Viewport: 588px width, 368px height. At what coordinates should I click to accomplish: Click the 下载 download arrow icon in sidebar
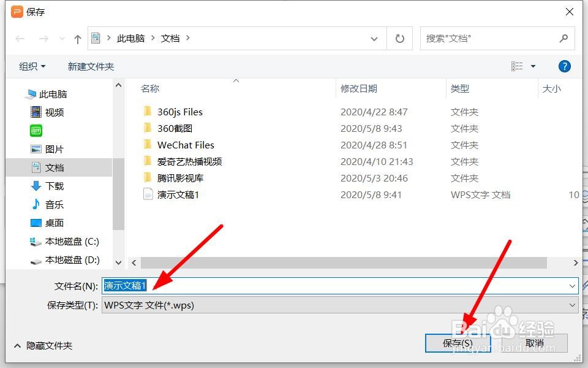[x=37, y=185]
